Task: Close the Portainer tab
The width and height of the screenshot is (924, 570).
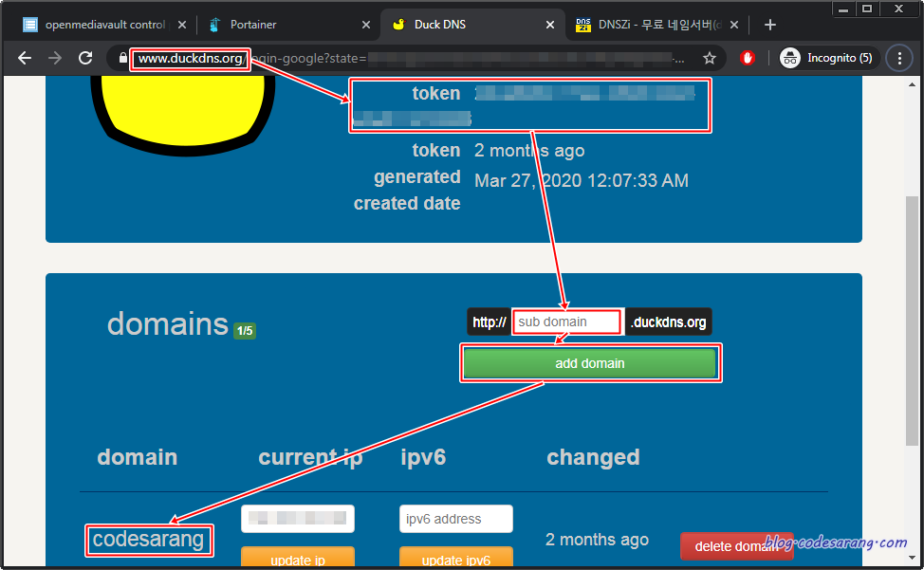Action: click(x=366, y=25)
